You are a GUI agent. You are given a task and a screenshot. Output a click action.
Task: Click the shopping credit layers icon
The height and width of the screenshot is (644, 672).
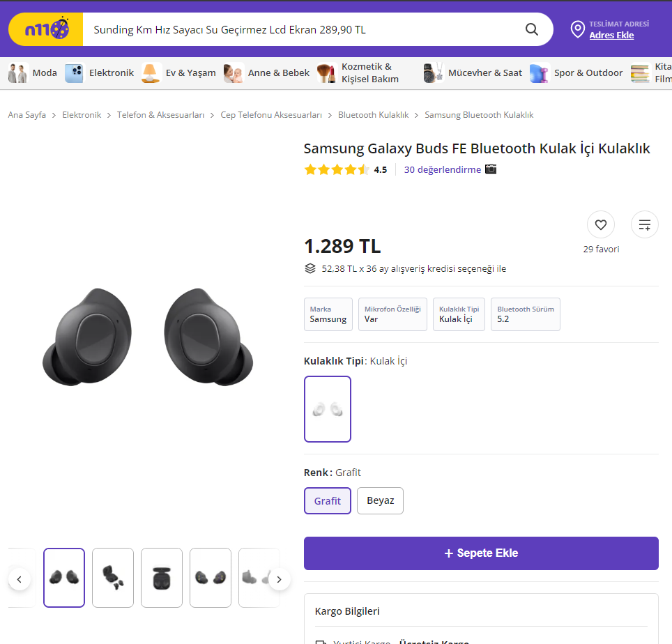tap(310, 268)
